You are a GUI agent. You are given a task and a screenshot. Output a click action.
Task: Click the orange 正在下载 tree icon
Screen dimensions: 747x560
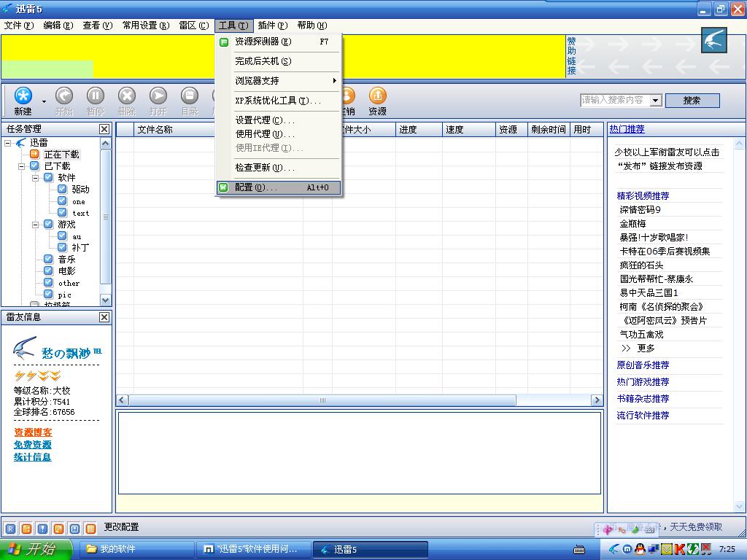[34, 154]
